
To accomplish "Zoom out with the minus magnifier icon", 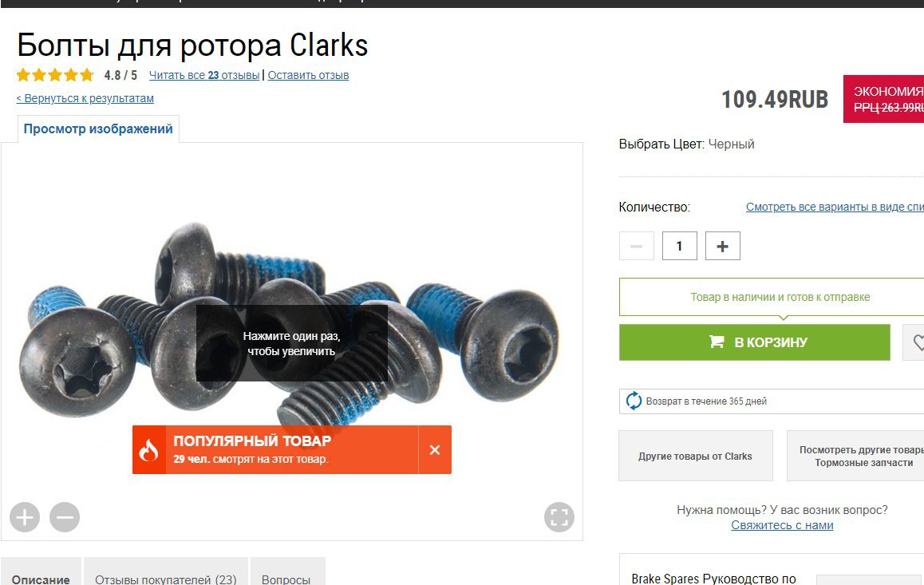I will pos(65,517).
